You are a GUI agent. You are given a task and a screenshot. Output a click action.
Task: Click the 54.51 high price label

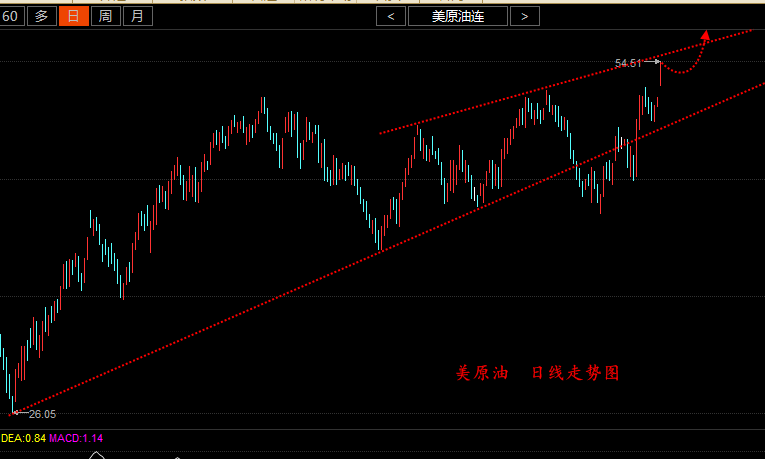(628, 63)
